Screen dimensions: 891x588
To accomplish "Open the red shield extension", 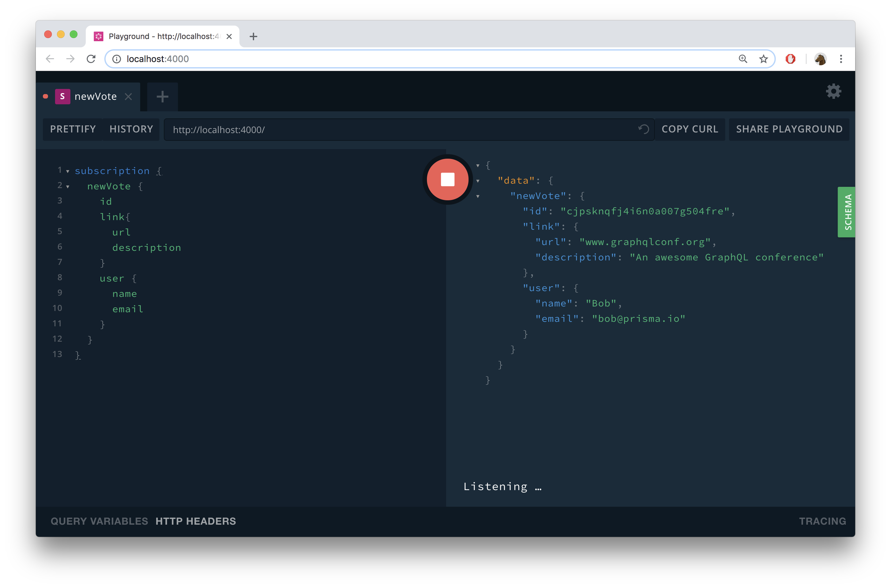I will (791, 59).
